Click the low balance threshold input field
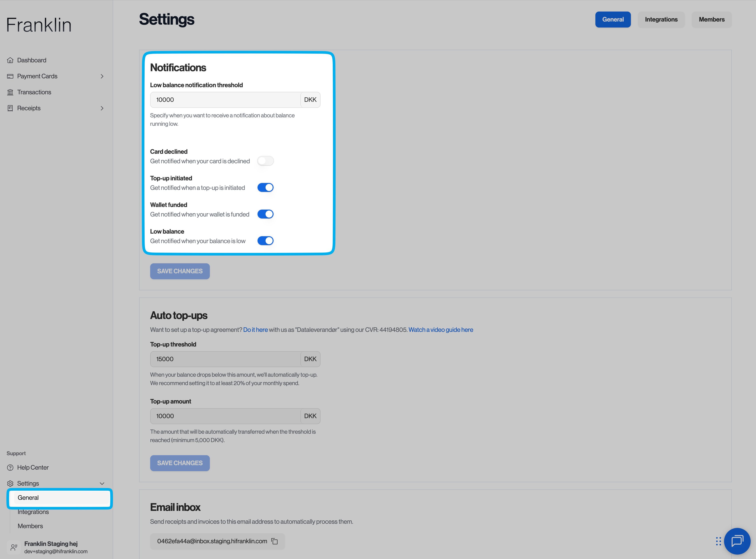Image resolution: width=756 pixels, height=559 pixels. coord(225,100)
